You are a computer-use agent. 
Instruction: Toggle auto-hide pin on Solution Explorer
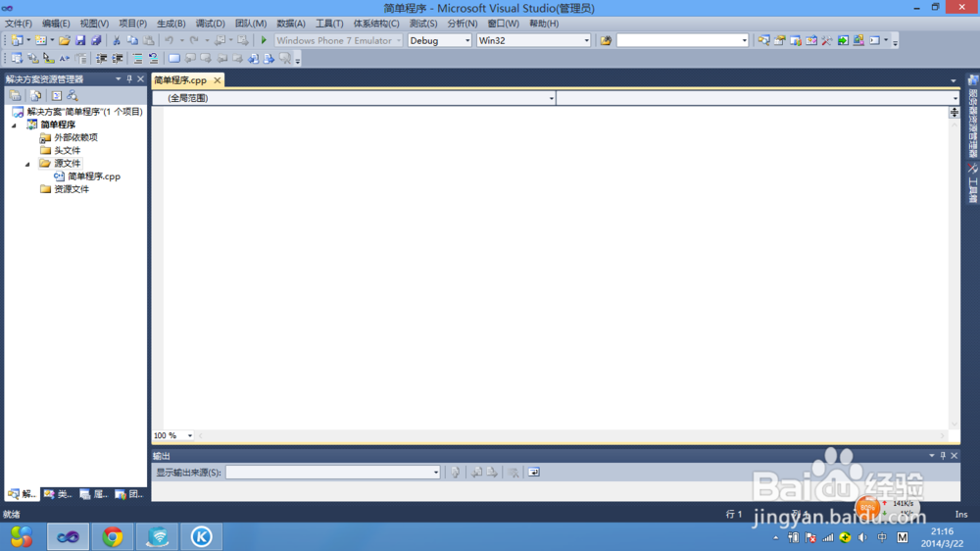point(129,79)
